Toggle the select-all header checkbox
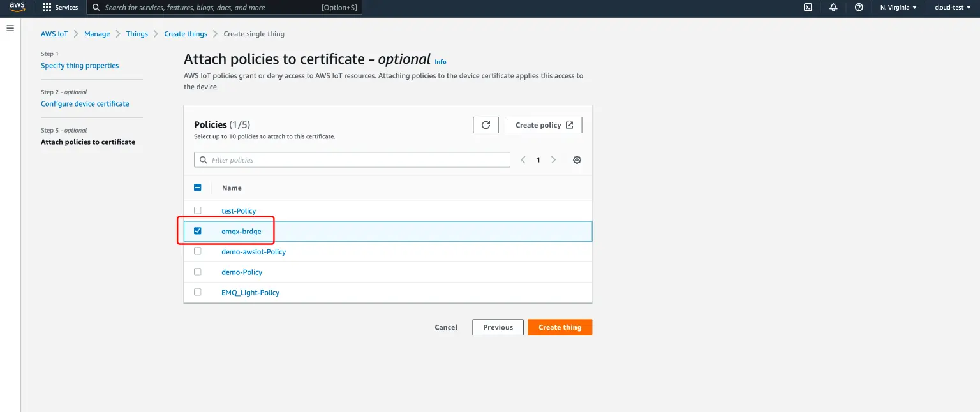 pos(198,188)
